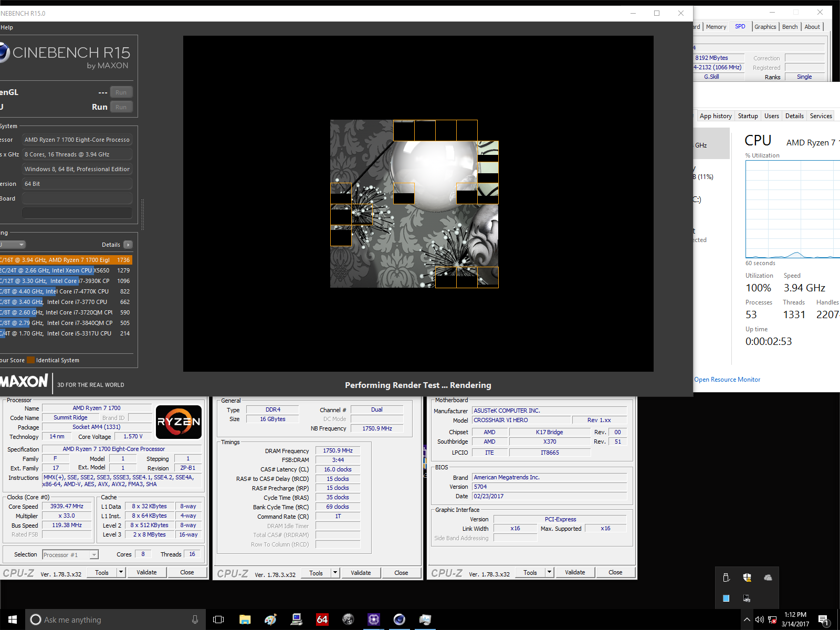Click the CPU utilization graph in Task Manager

793,209
